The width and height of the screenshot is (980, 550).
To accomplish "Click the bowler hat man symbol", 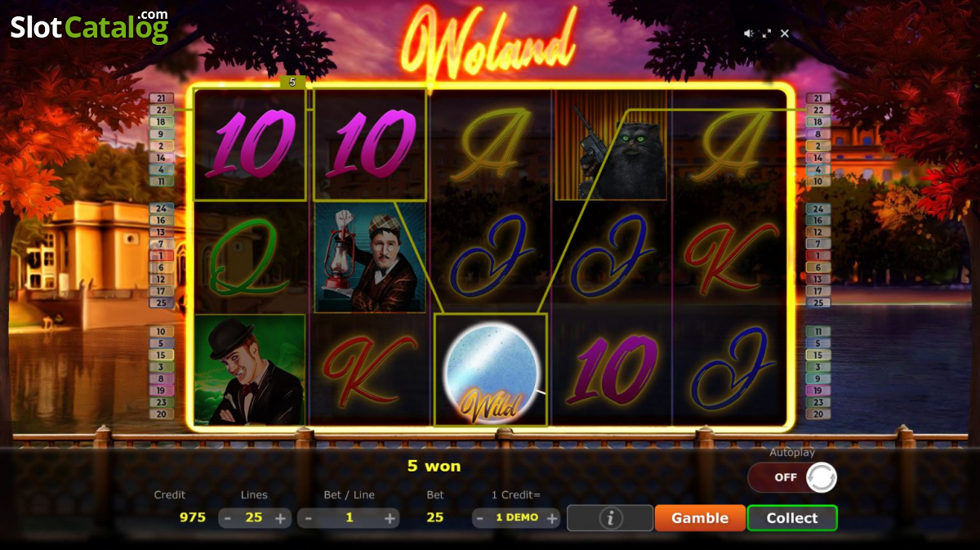I will coord(249,369).
